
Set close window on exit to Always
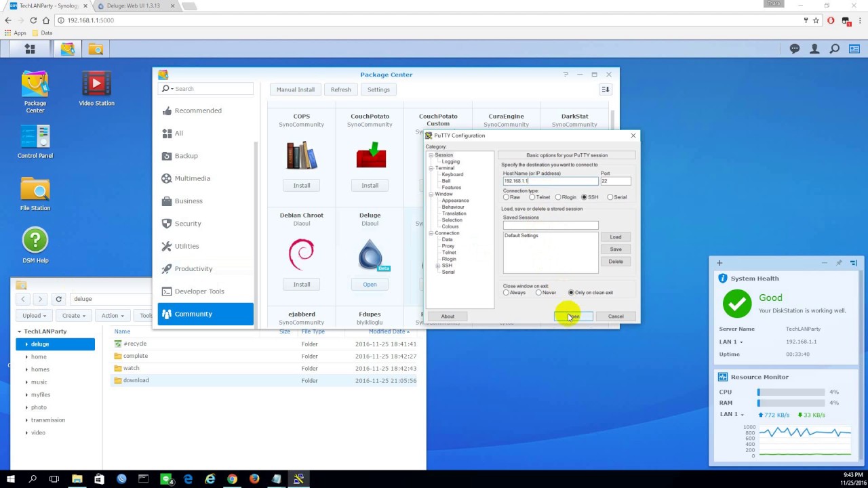click(x=506, y=293)
